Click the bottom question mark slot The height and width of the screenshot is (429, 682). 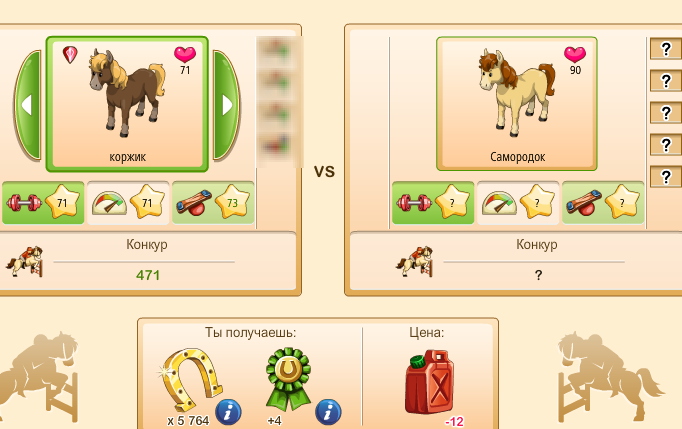tap(665, 177)
